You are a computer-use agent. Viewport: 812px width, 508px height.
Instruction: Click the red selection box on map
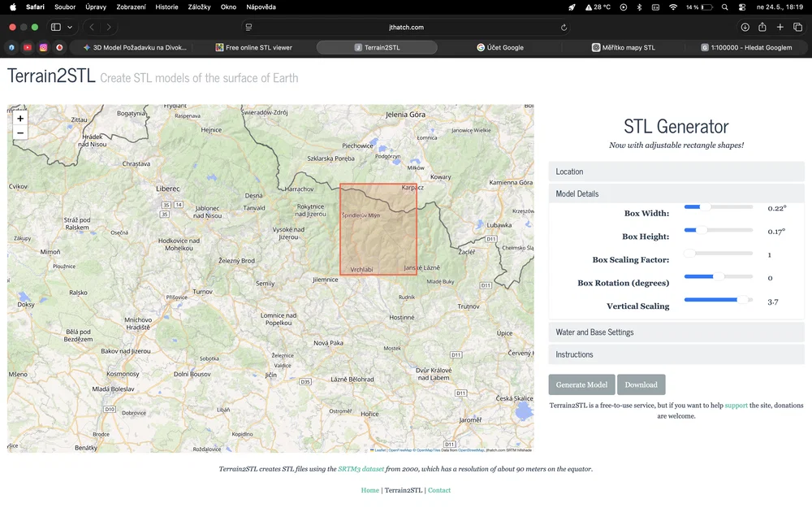(378, 229)
